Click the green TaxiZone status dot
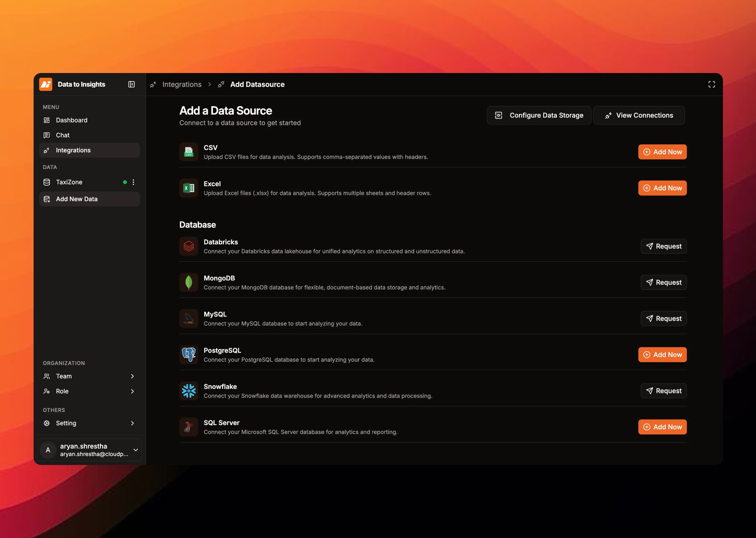756x538 pixels. point(125,182)
